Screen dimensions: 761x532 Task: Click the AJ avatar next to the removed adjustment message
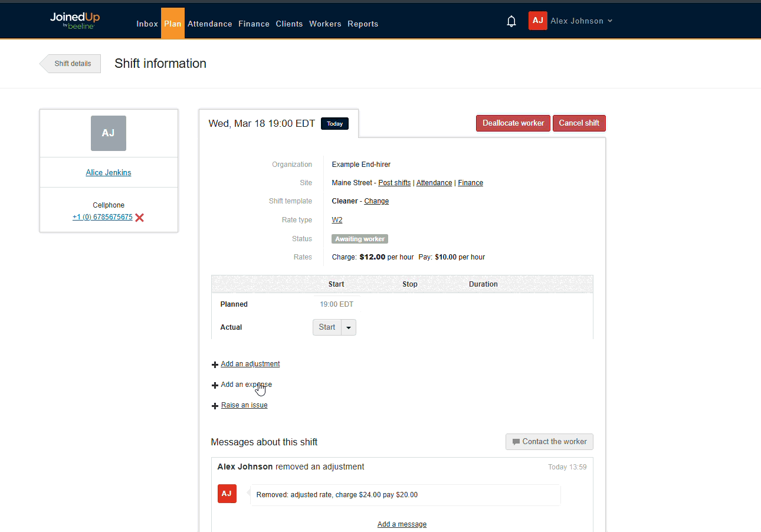coord(227,494)
